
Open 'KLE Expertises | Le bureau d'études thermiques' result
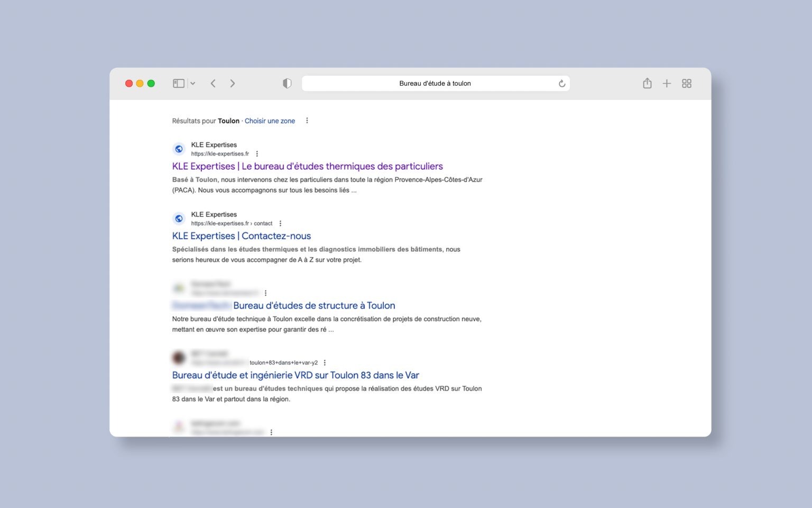pyautogui.click(x=307, y=166)
